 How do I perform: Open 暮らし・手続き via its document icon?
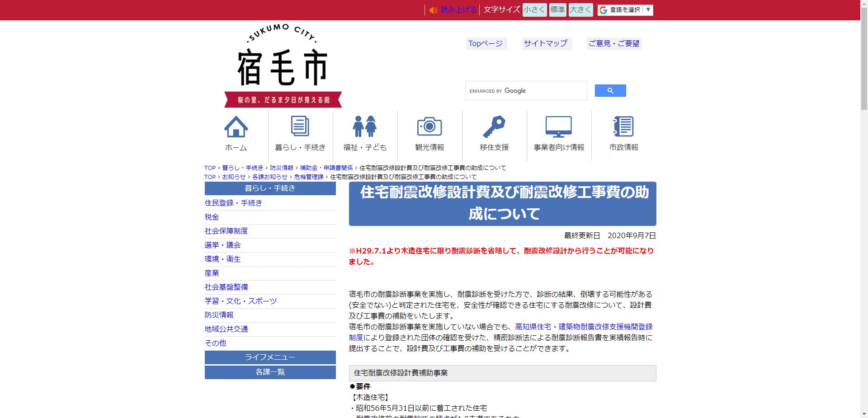click(300, 127)
